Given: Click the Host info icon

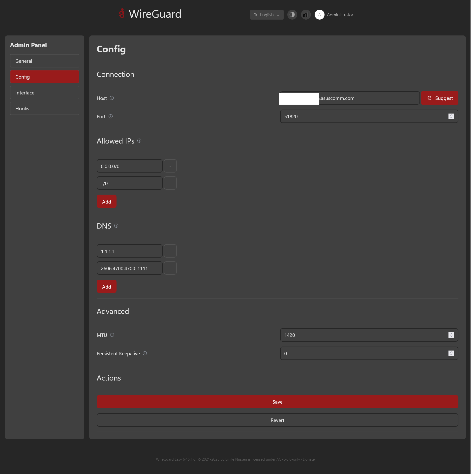Looking at the screenshot, I should click(x=112, y=98).
